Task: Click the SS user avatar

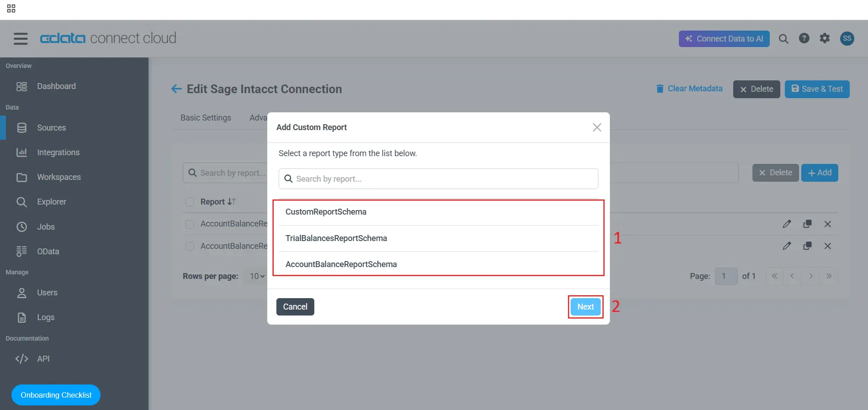Action: (847, 38)
